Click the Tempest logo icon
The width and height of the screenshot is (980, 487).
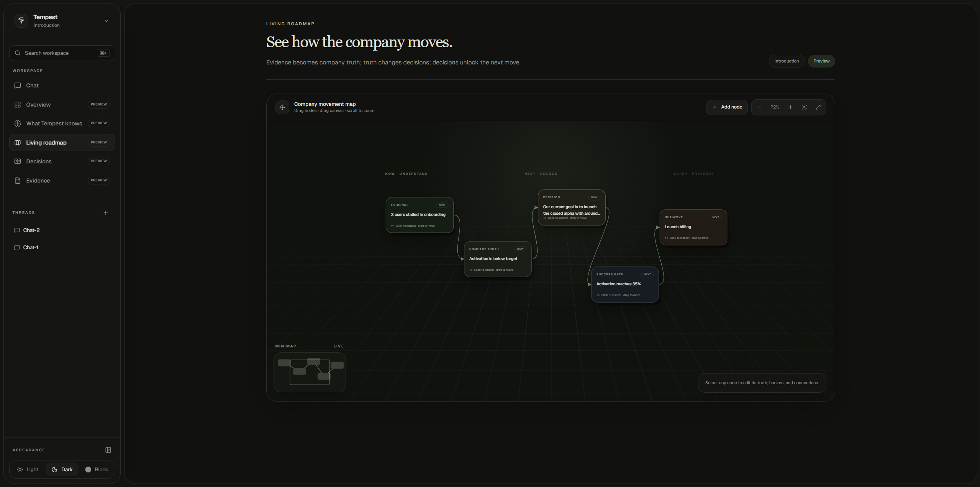point(21,21)
